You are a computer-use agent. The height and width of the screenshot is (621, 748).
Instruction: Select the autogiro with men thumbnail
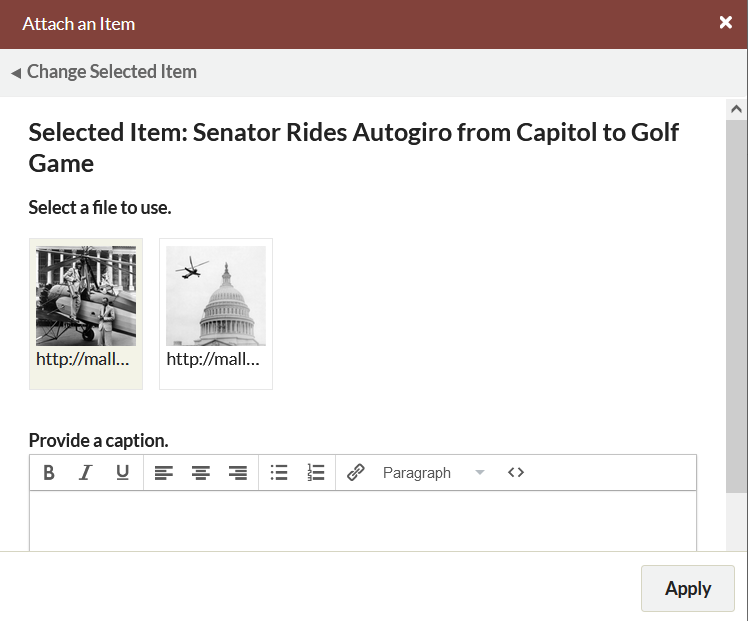coord(86,296)
